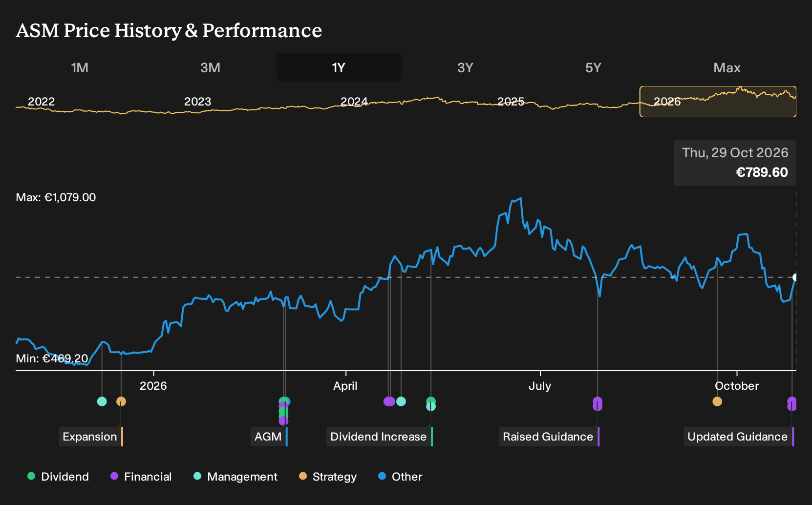Show the Max price history tab
Image resolution: width=812 pixels, height=505 pixels.
tap(727, 67)
